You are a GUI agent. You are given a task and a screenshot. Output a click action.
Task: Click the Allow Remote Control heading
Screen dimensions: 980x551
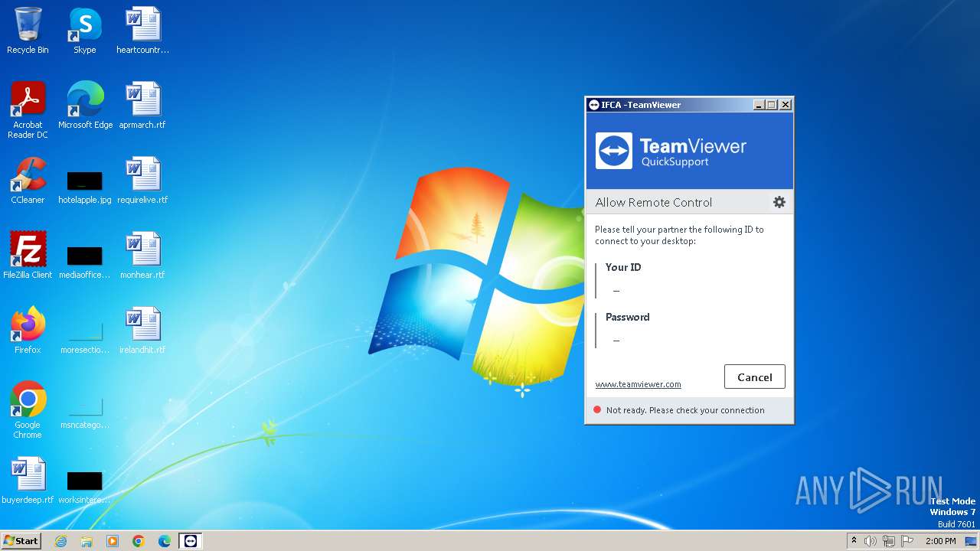point(654,202)
